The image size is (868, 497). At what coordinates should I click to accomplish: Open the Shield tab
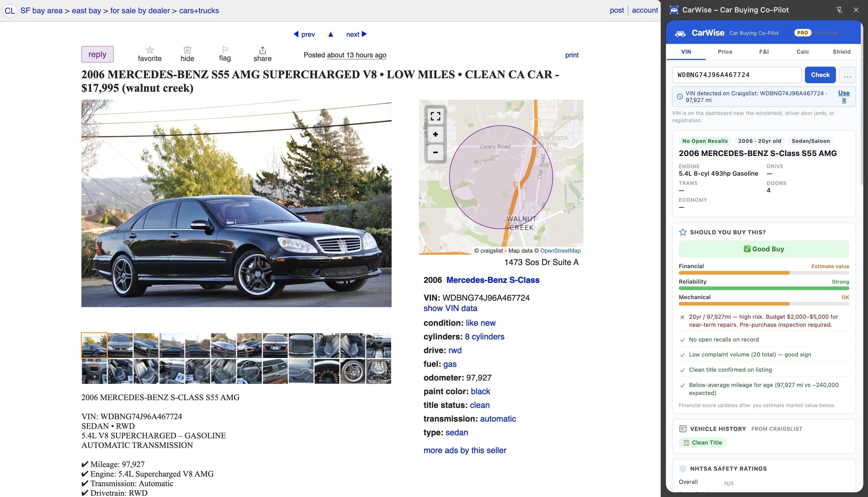841,52
